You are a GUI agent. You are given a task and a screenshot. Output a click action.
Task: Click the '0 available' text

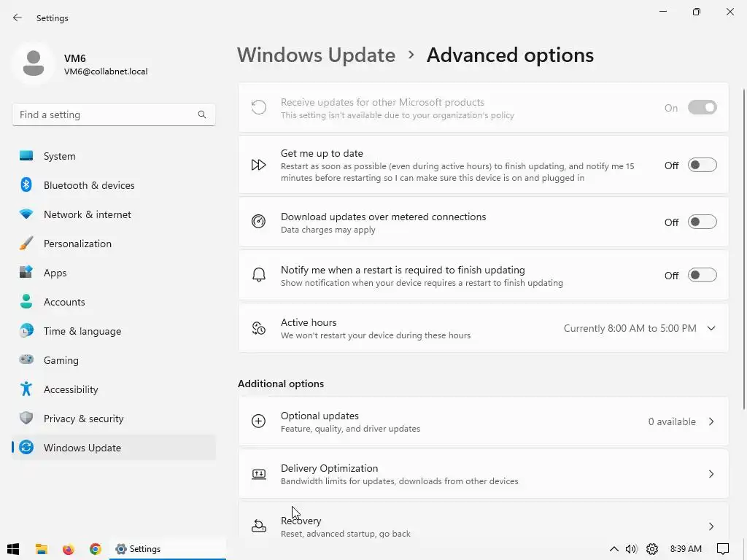672,421
